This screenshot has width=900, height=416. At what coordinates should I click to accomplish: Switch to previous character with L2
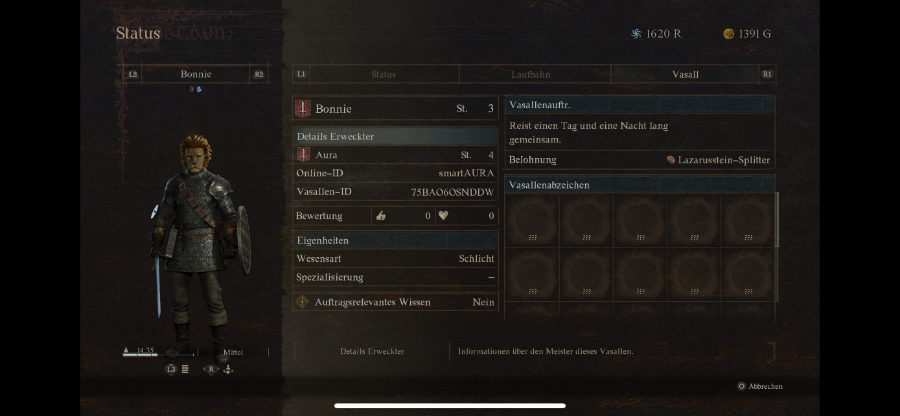click(133, 74)
